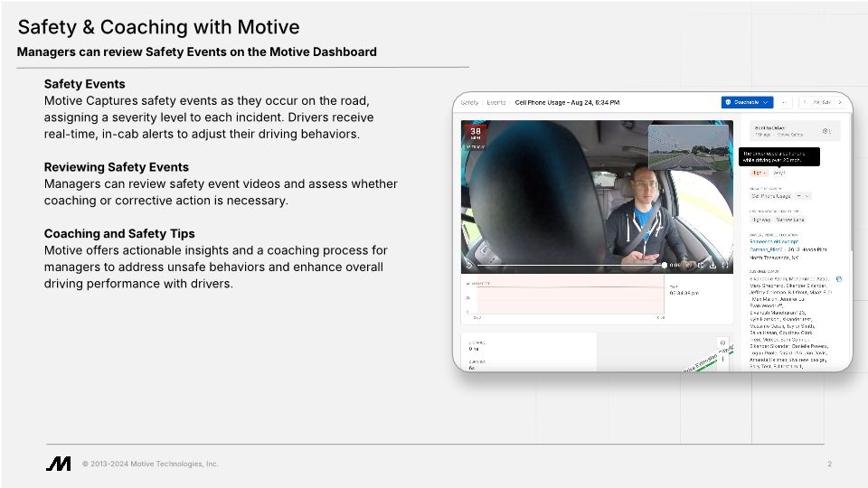The width and height of the screenshot is (868, 488).
Task: Click the fullscreen icon on the video player
Action: (x=724, y=266)
